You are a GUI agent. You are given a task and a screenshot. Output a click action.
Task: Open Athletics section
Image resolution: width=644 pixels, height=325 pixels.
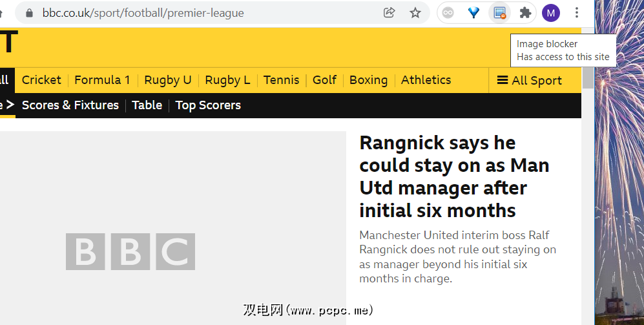426,80
